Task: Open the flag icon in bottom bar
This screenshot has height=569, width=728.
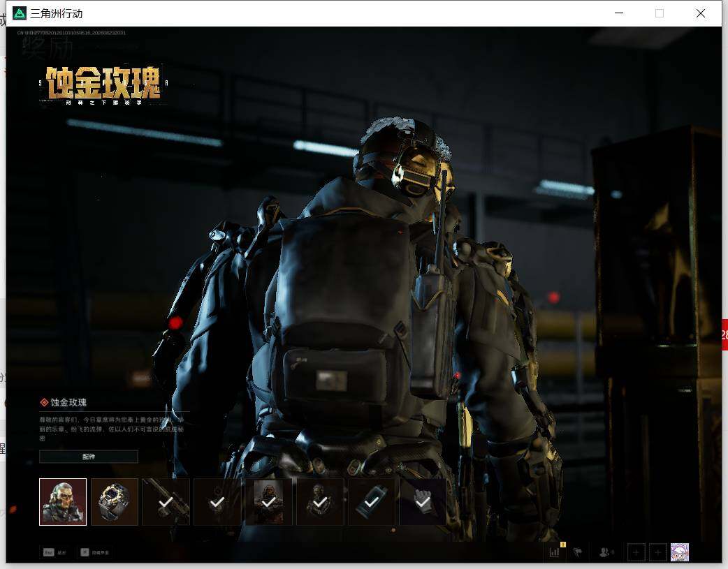Action: [x=578, y=552]
